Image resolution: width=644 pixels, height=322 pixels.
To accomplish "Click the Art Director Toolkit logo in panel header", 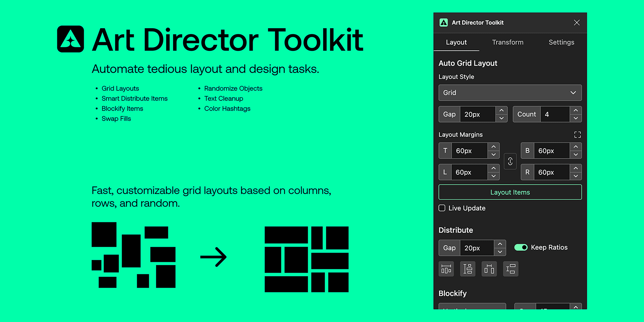I will (x=444, y=22).
